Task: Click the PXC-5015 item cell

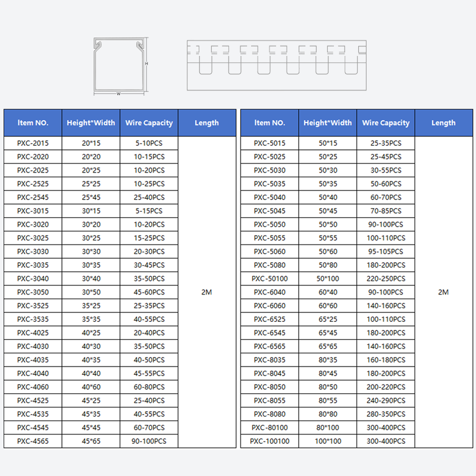Action: pyautogui.click(x=270, y=143)
